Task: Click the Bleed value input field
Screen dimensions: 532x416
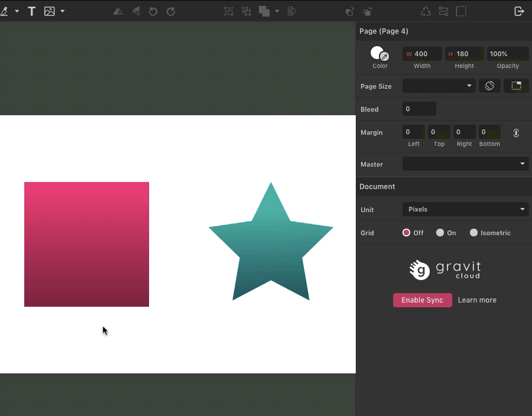Action: 419,109
